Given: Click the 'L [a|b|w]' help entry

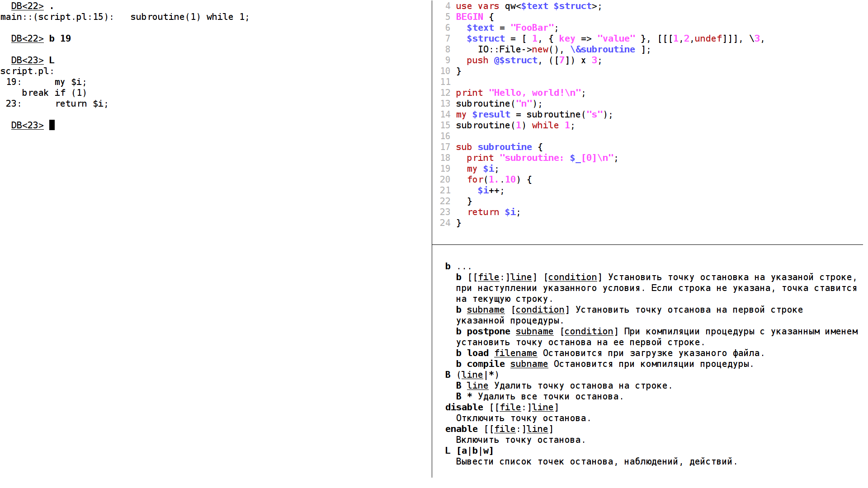Looking at the screenshot, I should (469, 450).
